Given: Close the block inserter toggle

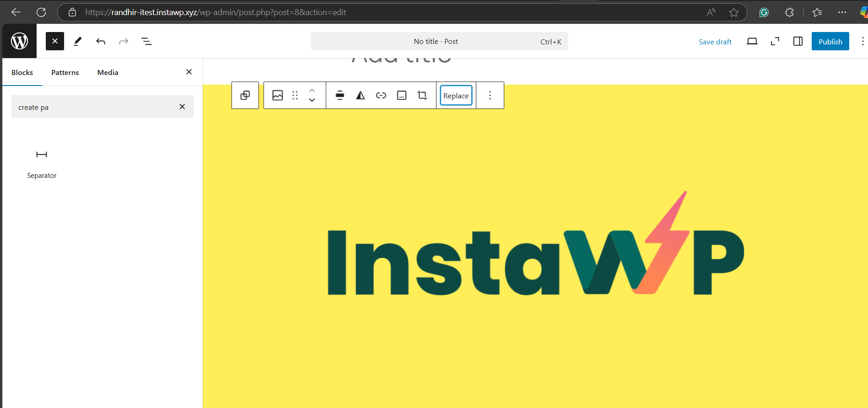Looking at the screenshot, I should (x=55, y=41).
